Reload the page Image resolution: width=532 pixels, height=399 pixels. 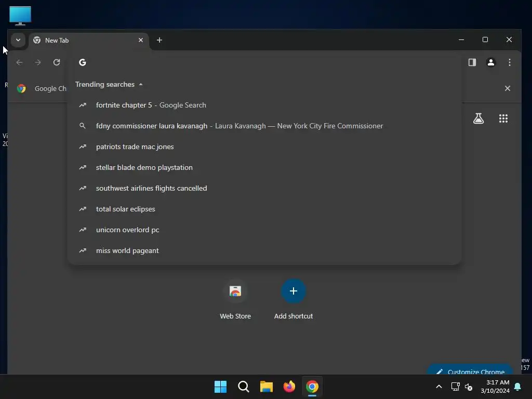57,62
